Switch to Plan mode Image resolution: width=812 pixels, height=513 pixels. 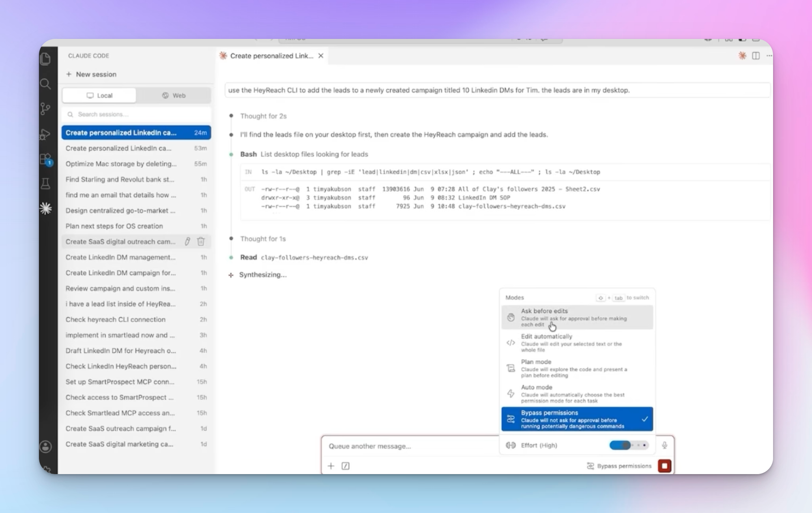click(577, 368)
